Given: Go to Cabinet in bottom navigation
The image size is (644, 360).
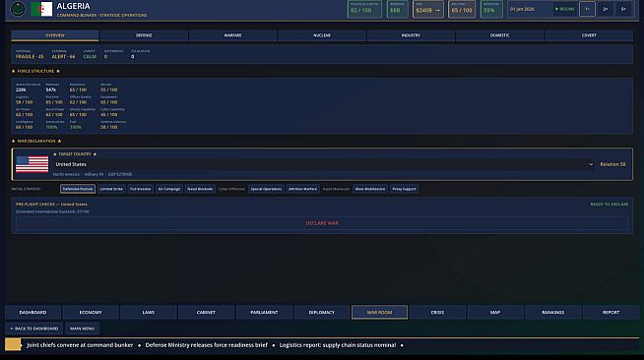Looking at the screenshot, I should point(206,313).
